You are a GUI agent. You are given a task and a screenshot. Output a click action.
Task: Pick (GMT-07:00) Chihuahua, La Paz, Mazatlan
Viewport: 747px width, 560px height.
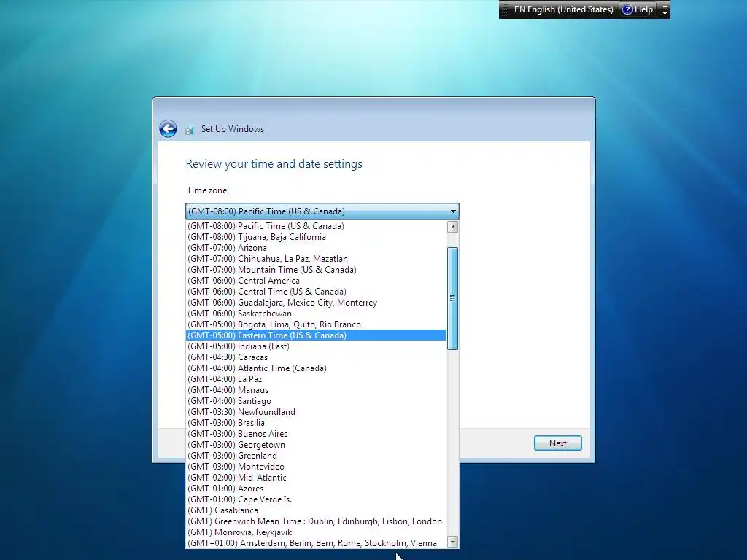(x=316, y=259)
